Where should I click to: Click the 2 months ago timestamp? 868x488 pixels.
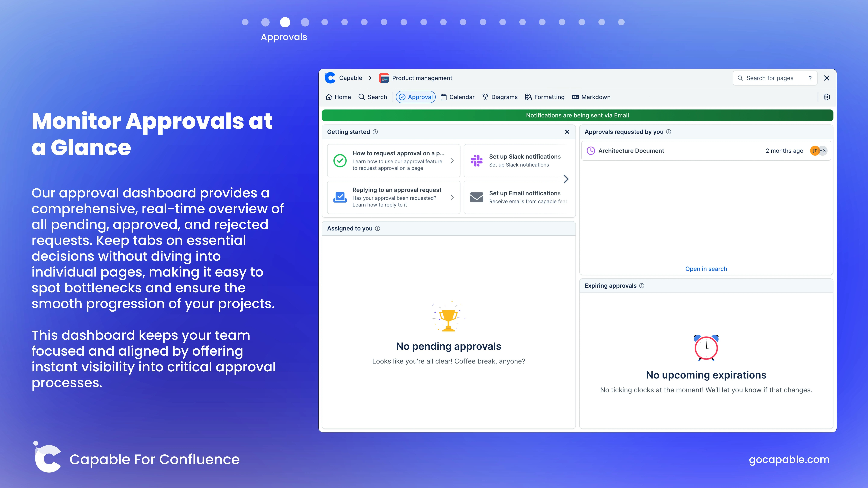[784, 151]
